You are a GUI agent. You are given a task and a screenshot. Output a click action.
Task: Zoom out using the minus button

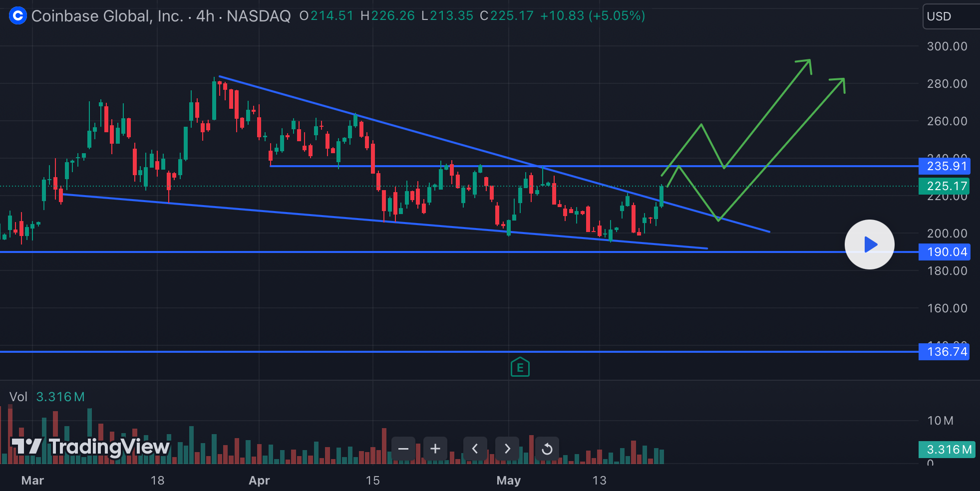tap(403, 449)
